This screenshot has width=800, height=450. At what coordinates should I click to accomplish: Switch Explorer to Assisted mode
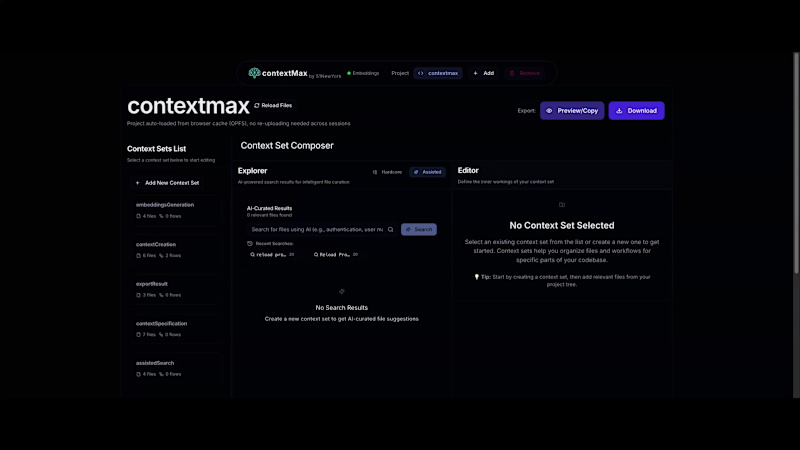coord(427,172)
